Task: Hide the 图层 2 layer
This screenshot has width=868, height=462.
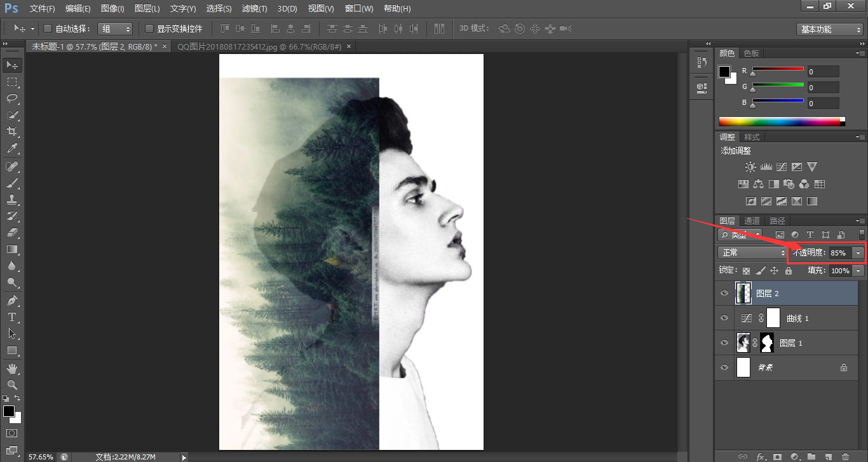Action: tap(724, 293)
